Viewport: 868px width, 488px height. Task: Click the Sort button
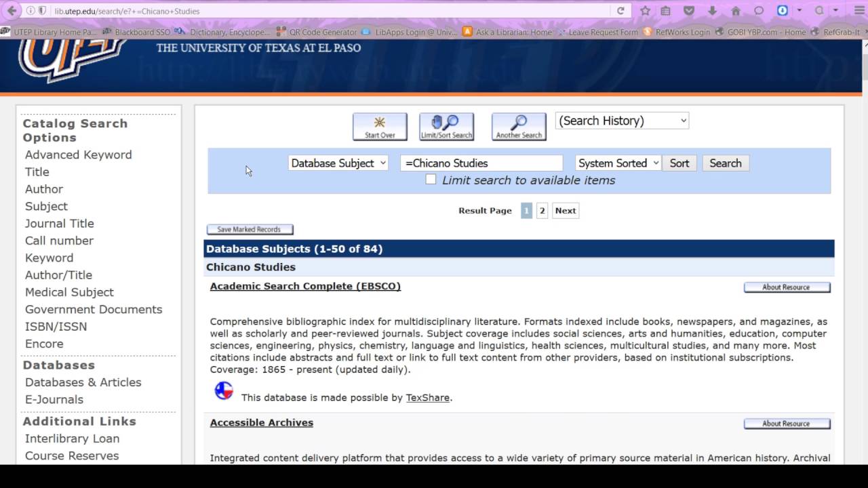(x=679, y=163)
